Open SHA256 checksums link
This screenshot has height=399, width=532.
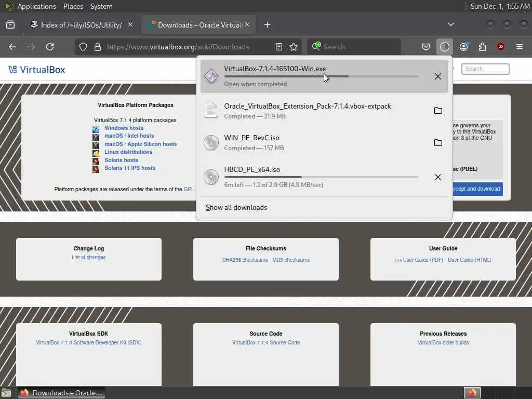(245, 260)
